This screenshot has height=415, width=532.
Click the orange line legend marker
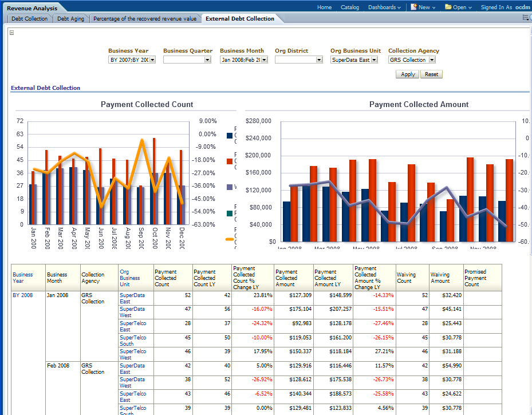coord(230,239)
